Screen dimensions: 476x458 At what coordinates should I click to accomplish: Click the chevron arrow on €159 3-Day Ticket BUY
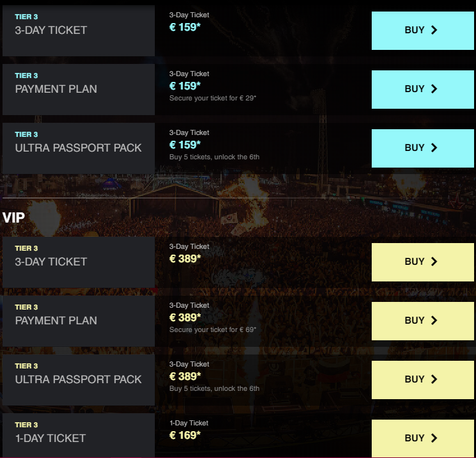pos(434,30)
